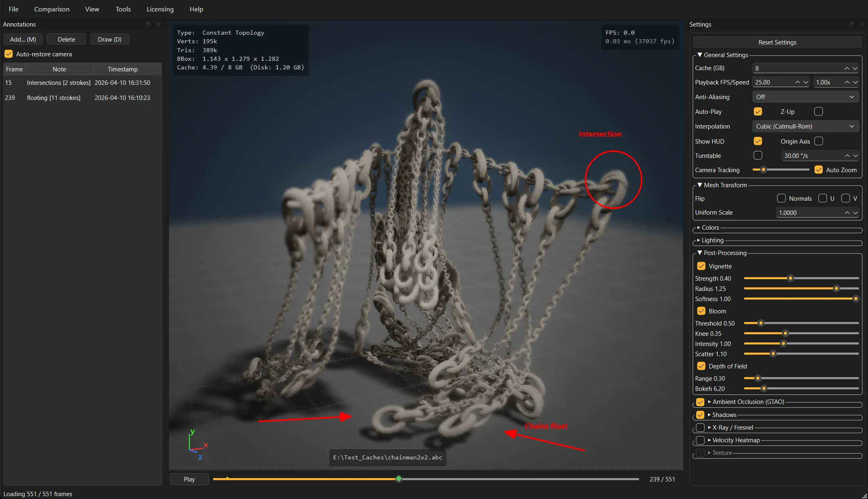Enable Flip U checkbox
The width and height of the screenshot is (868, 499).
[823, 198]
